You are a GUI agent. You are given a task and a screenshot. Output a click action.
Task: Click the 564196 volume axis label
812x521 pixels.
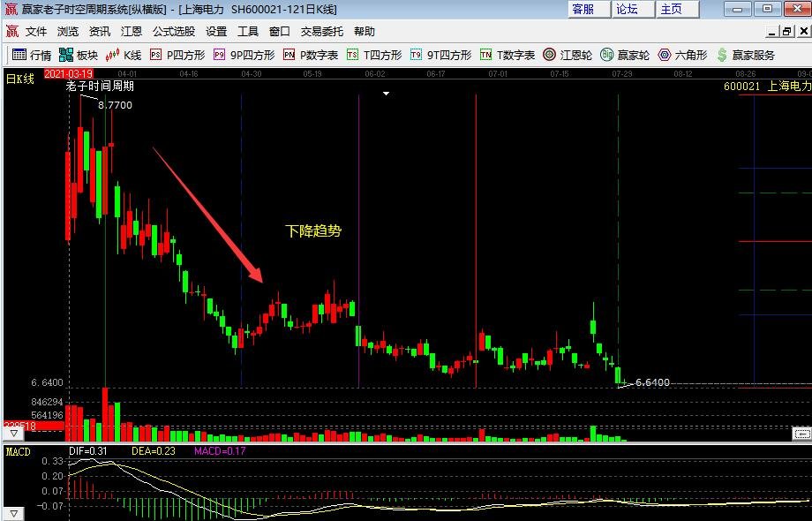coord(47,415)
